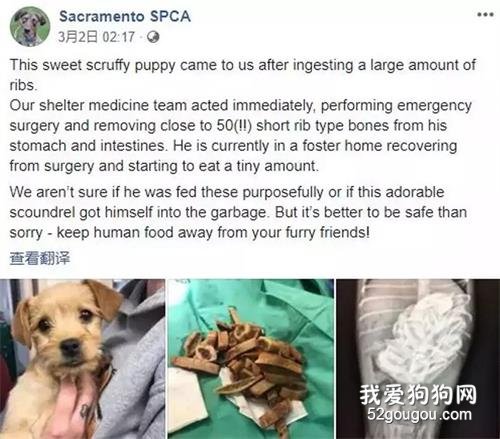The image size is (500, 439).
Task: Open the post options three-dot menu
Action: [x=485, y=14]
